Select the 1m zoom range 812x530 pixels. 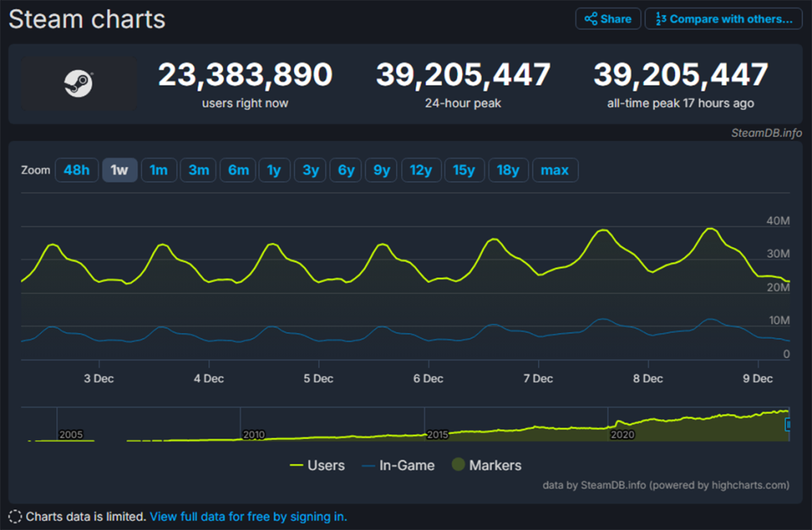pyautogui.click(x=158, y=169)
